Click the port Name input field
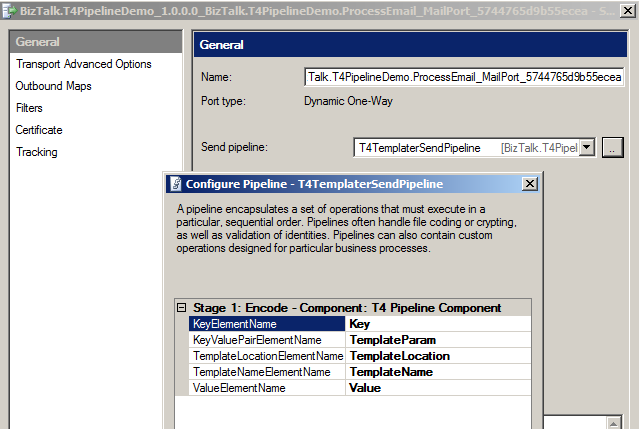 464,77
